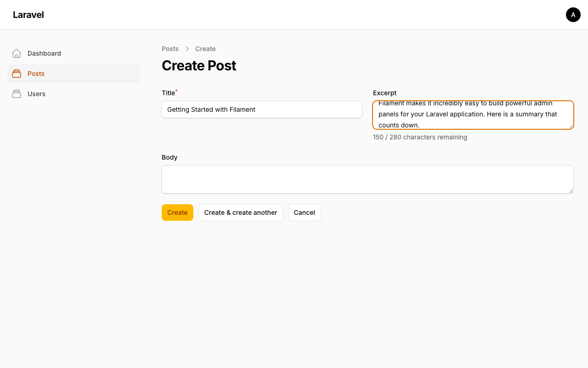Click inside the Body textarea

367,179
